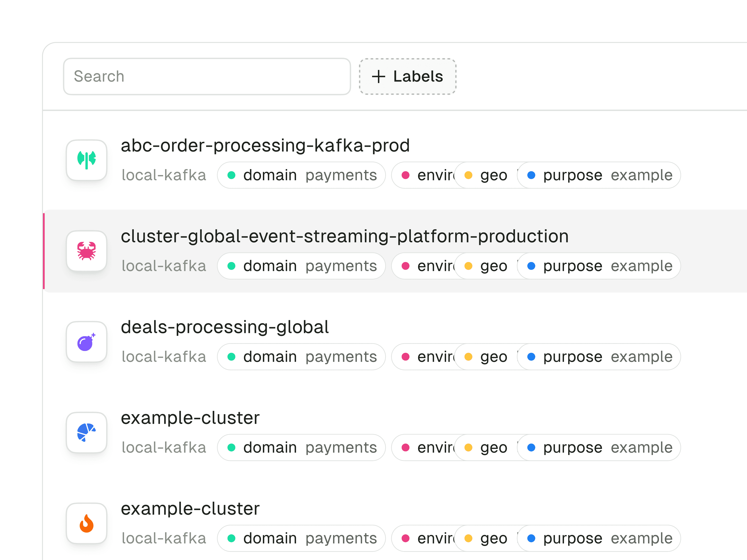The image size is (747, 560).
Task: Open abc-order-processing-kafka-prod cluster
Action: coord(265,146)
